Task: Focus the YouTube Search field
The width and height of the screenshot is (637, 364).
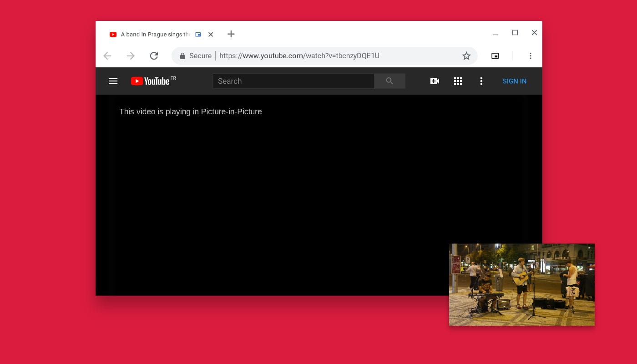Action: 293,81
